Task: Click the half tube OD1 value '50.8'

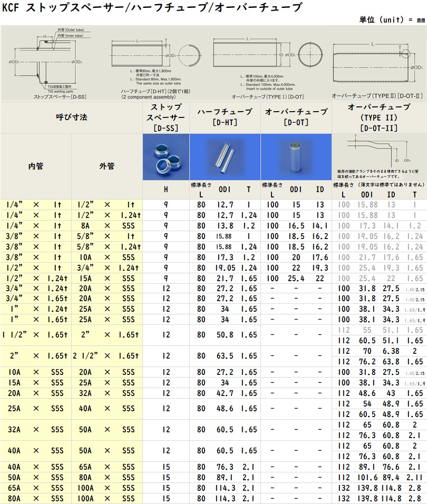Action: [225, 335]
